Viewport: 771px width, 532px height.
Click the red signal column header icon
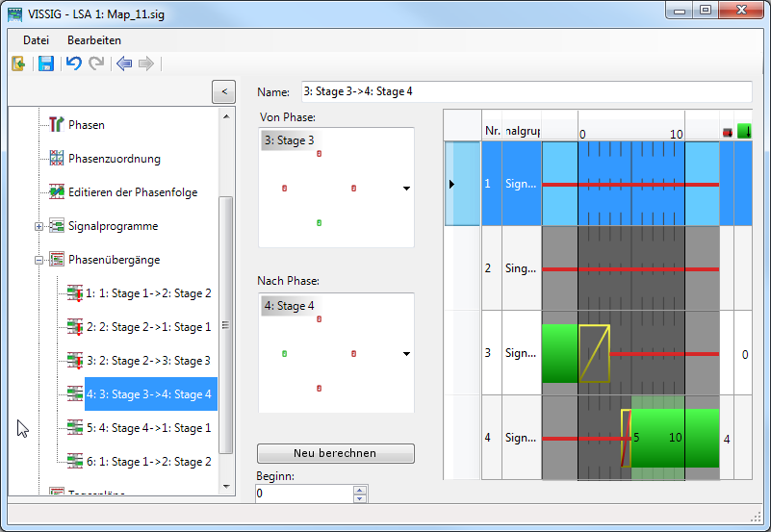coord(727,131)
